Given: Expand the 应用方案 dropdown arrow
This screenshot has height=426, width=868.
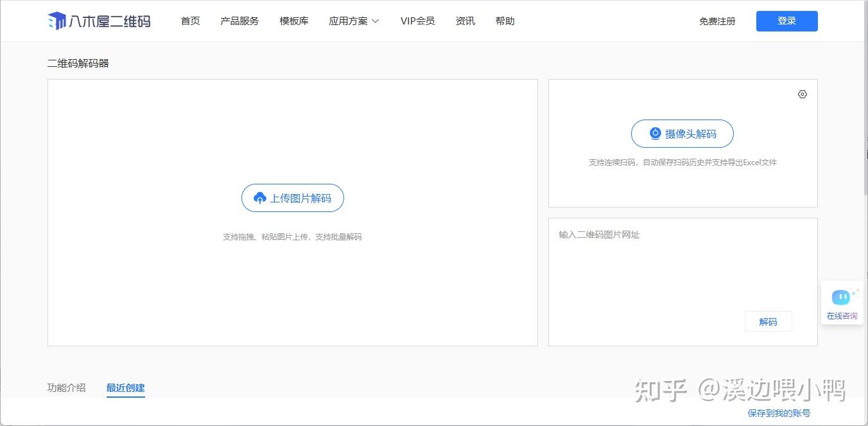Looking at the screenshot, I should click(376, 21).
